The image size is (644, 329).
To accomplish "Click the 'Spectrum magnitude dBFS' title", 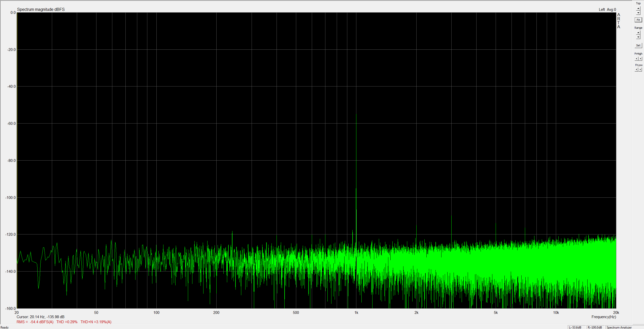I will (x=41, y=9).
